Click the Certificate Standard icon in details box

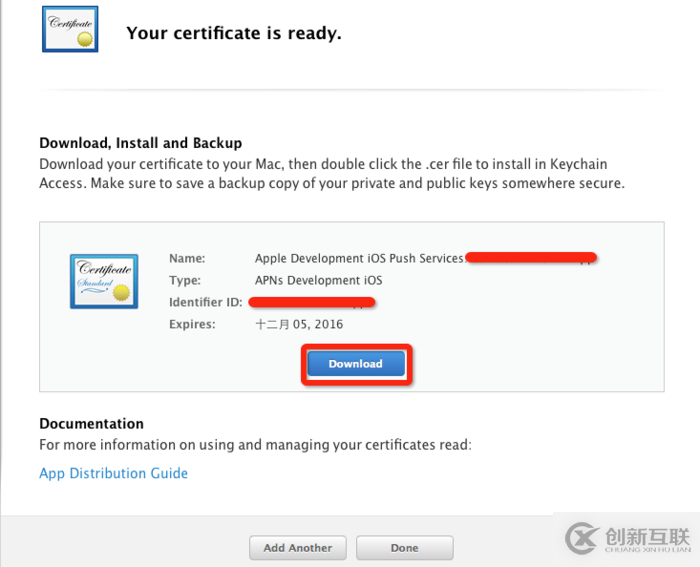(104, 281)
